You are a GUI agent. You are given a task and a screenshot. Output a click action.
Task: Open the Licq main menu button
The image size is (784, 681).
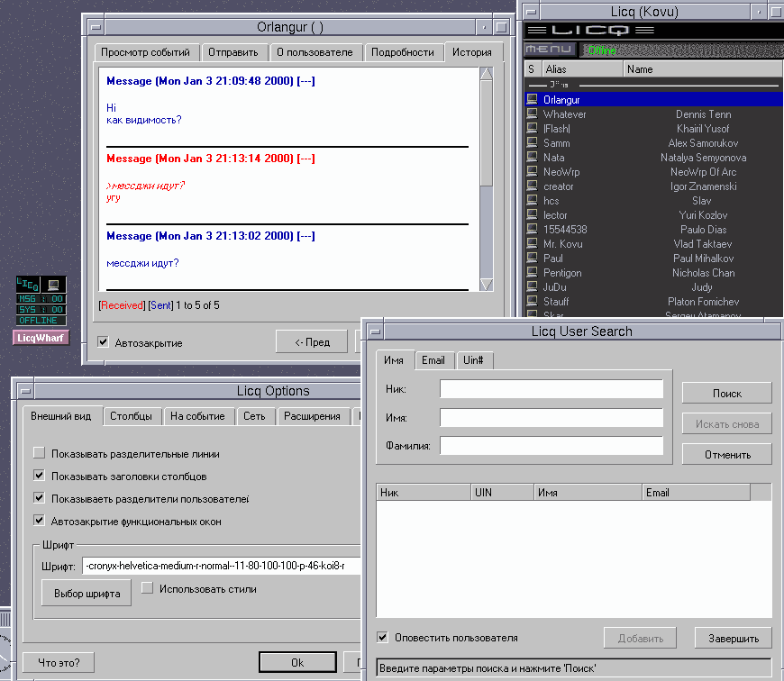[x=549, y=50]
